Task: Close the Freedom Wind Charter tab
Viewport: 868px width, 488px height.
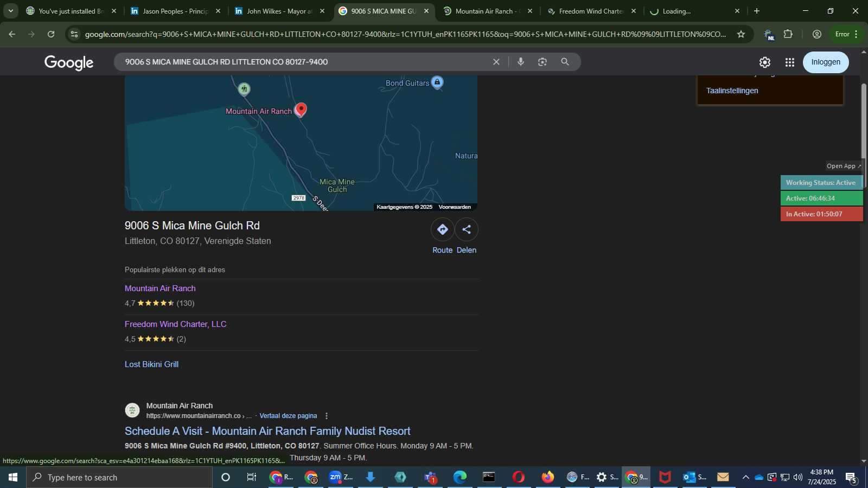Action: point(634,11)
